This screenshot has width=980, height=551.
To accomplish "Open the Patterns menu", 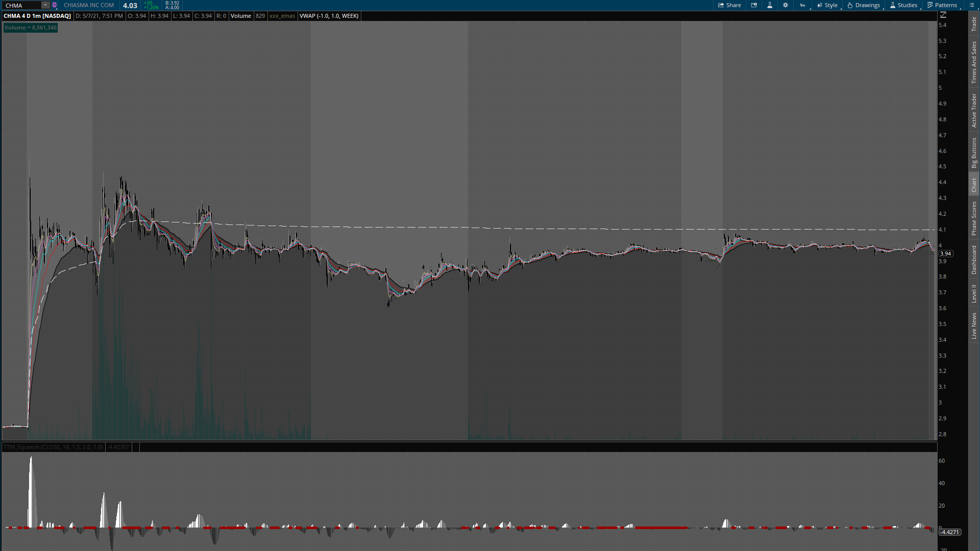I will [942, 5].
